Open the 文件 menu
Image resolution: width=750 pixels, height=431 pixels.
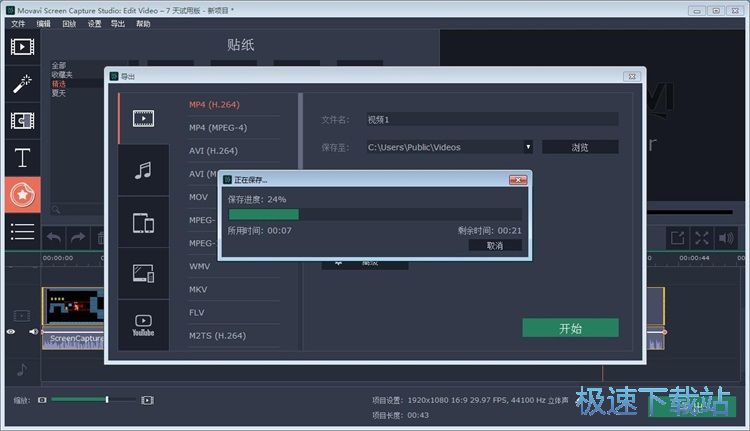[18, 23]
